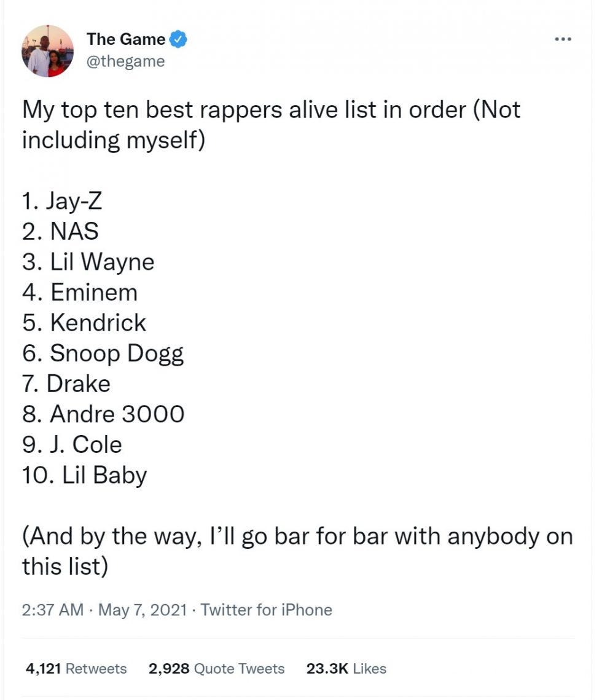Viewport: 602px width, 700px height.
Task: Click the 2:37 AM May 7, 2021 timestamp
Action: tap(106, 610)
